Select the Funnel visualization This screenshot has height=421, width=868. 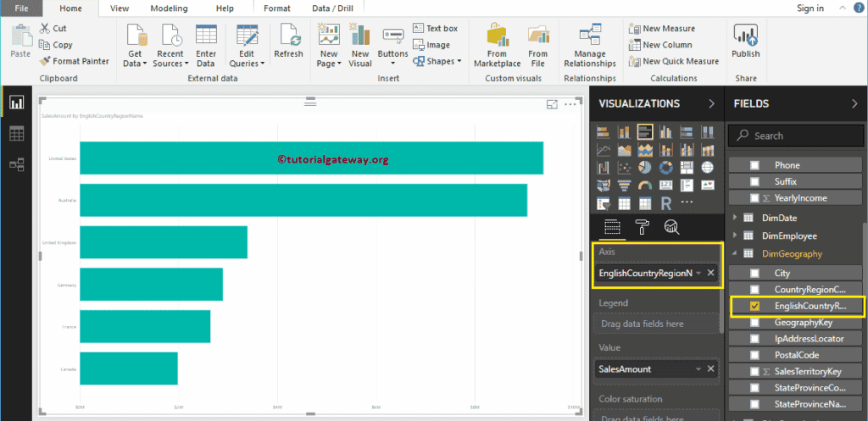click(625, 186)
